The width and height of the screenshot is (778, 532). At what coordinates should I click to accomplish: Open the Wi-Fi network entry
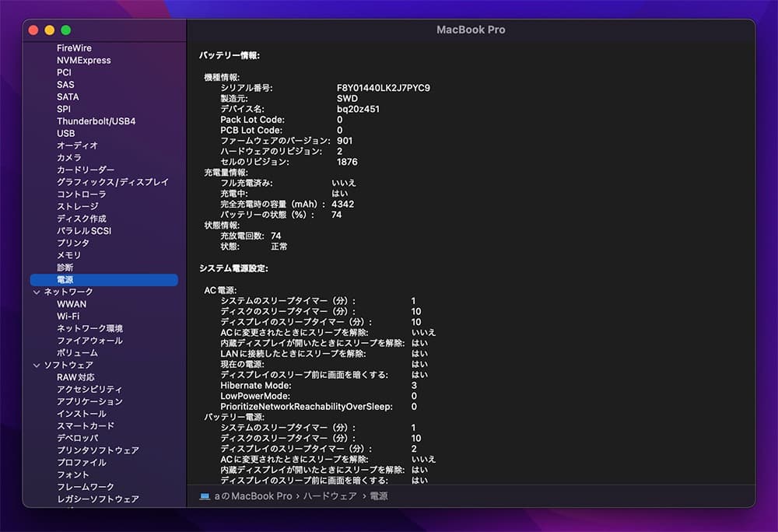pos(68,317)
